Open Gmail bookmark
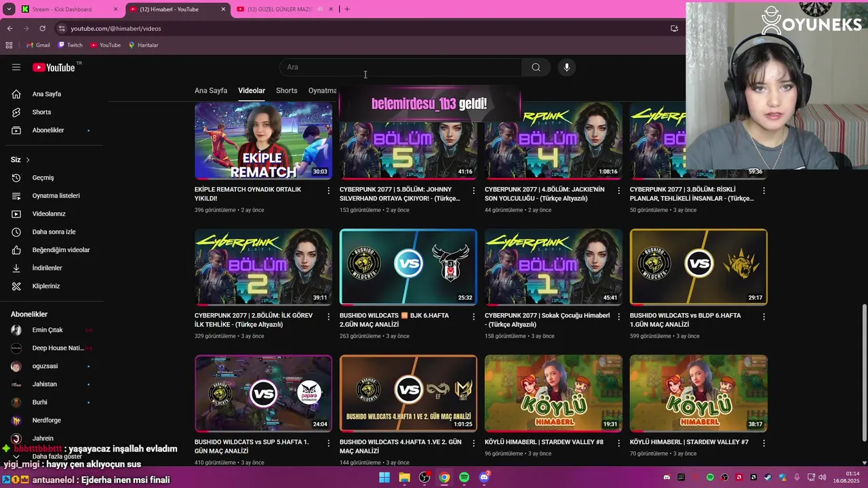 [x=38, y=45]
